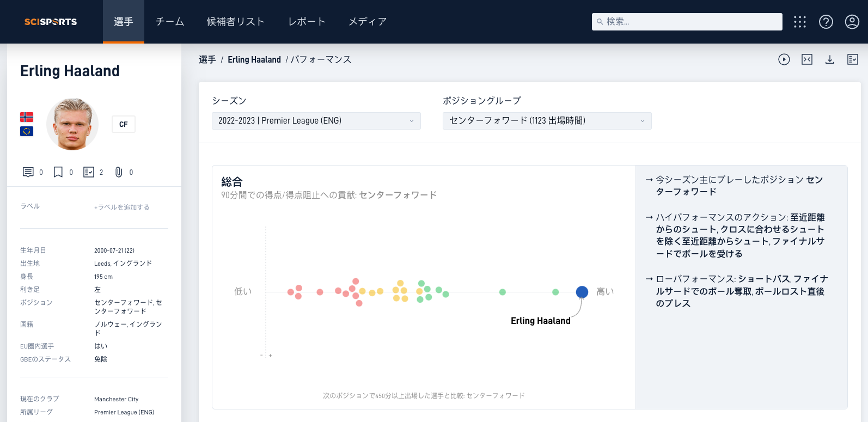The height and width of the screenshot is (422, 868).
Task: Open the レポート tab
Action: point(307,22)
